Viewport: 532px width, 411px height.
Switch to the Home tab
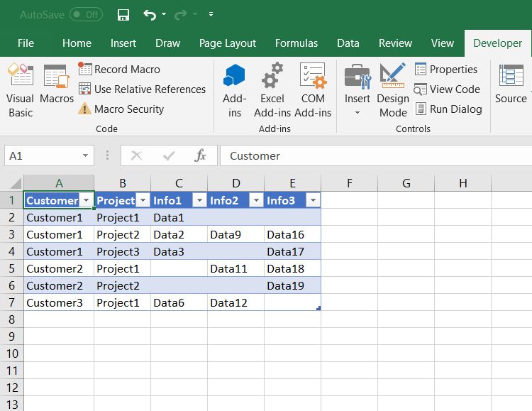[x=77, y=43]
